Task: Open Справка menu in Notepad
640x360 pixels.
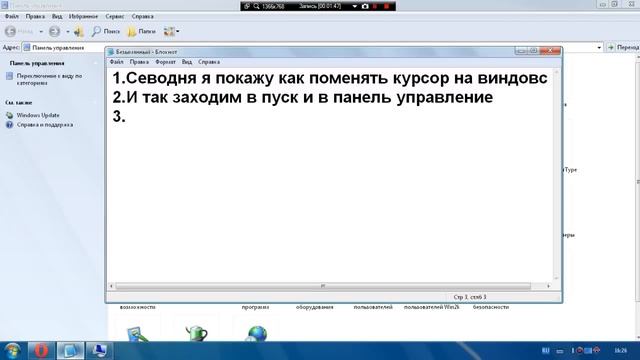Action: [x=209, y=62]
